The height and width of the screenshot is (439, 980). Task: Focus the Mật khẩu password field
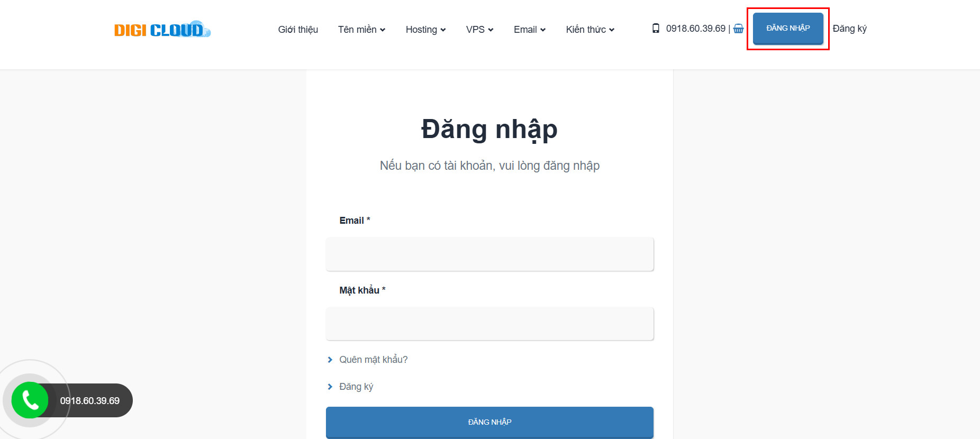pos(489,324)
